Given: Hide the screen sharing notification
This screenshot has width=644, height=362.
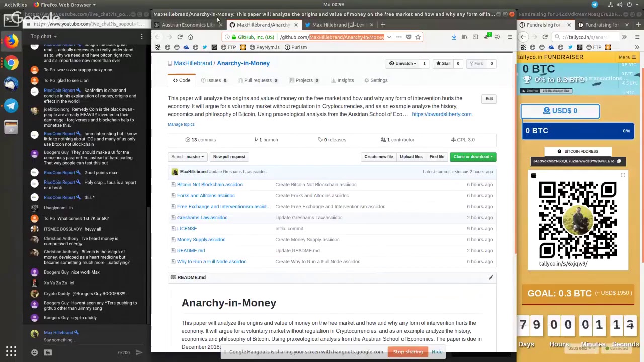Looking at the screenshot, I should [x=437, y=352].
